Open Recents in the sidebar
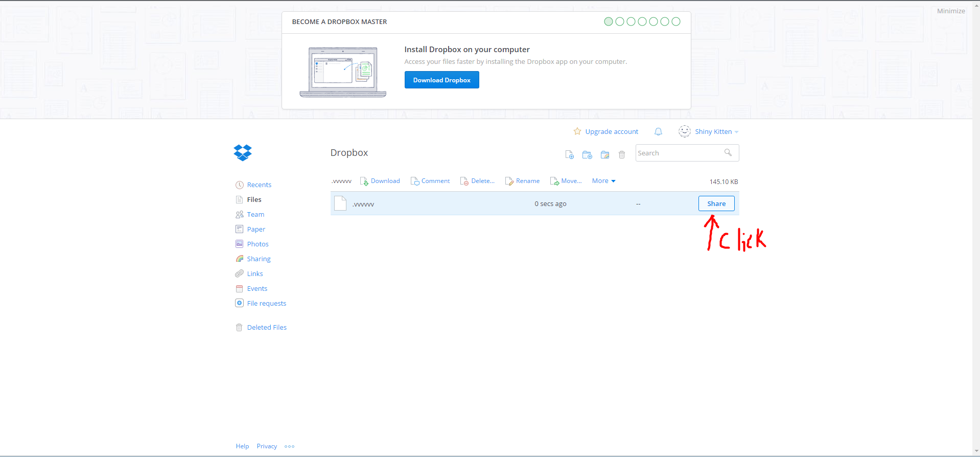 click(x=259, y=185)
